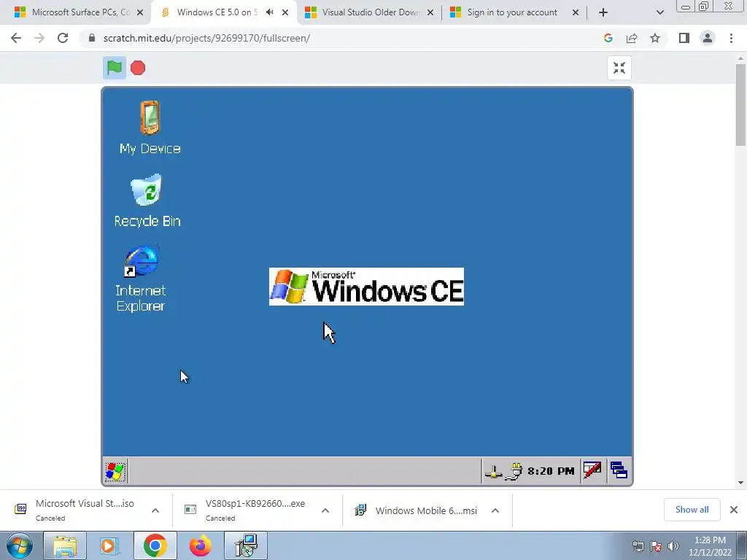Share this page via address bar icon

pos(632,38)
